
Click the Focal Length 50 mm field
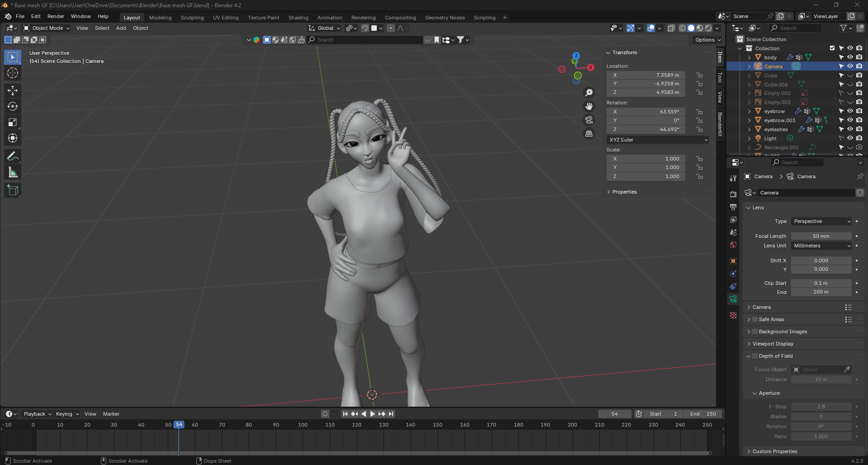click(x=821, y=236)
